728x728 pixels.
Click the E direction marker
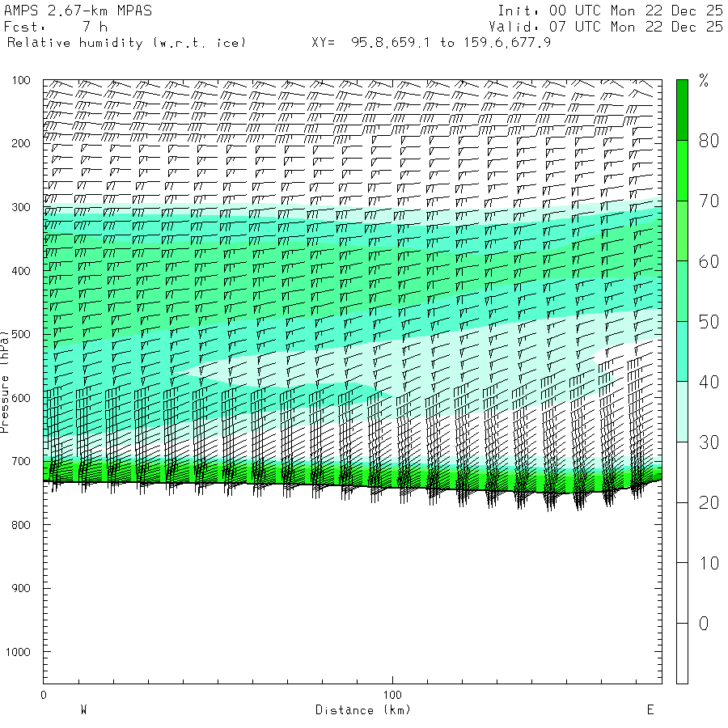click(650, 710)
